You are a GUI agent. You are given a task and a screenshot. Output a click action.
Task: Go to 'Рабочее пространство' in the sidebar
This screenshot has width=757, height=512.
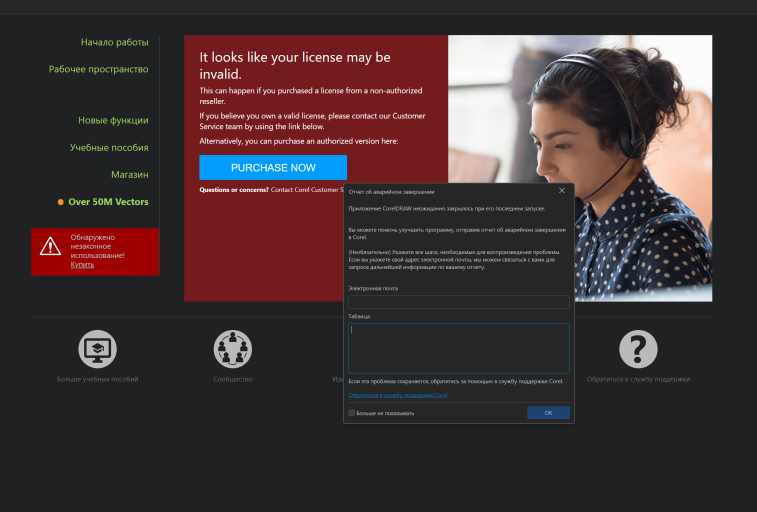point(98,69)
